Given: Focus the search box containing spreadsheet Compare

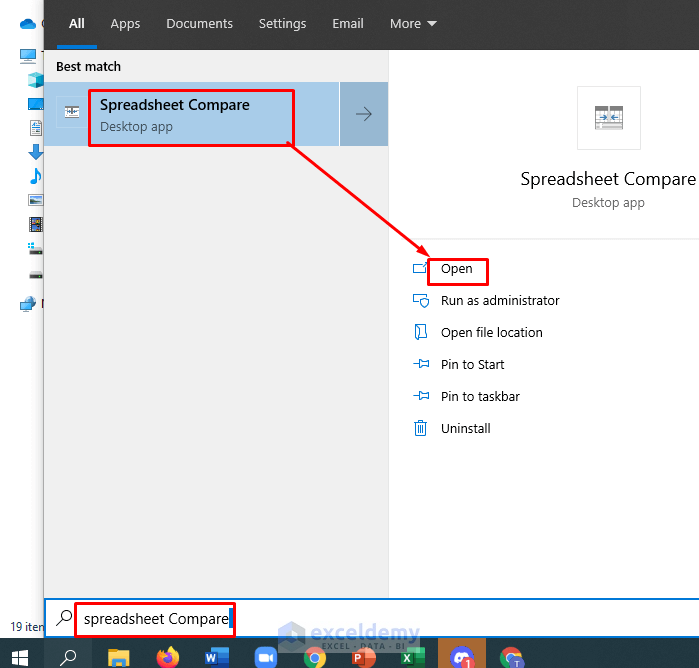Looking at the screenshot, I should click(371, 619).
